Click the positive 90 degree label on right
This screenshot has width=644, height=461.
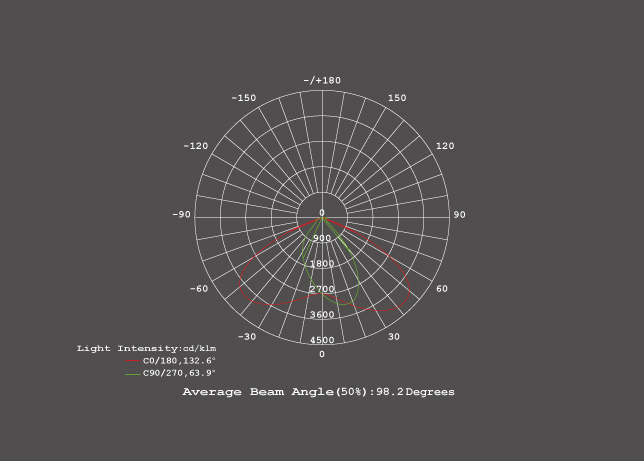[459, 215]
